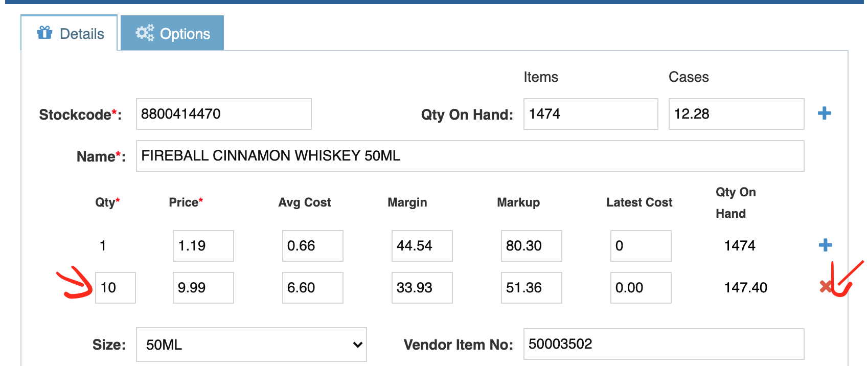This screenshot has height=366, width=868.
Task: Click the Latest Cost column header
Action: tap(639, 202)
